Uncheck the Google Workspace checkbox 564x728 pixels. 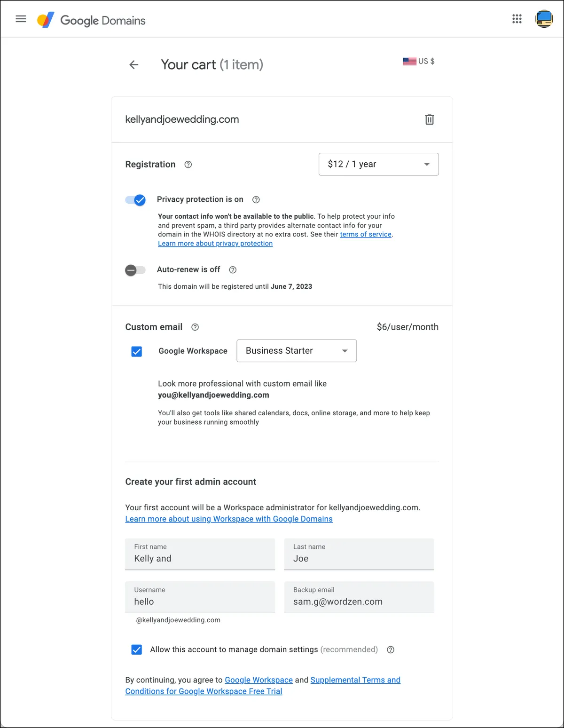point(137,351)
